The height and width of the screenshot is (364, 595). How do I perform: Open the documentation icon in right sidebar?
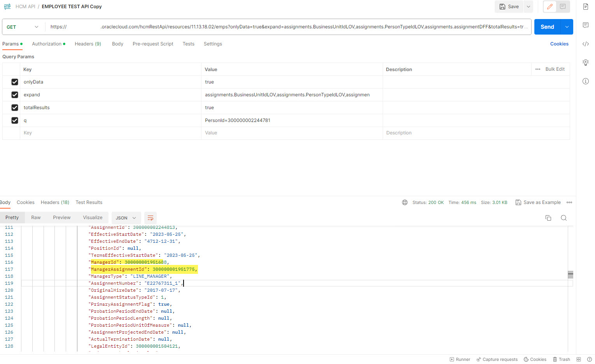[x=585, y=7]
